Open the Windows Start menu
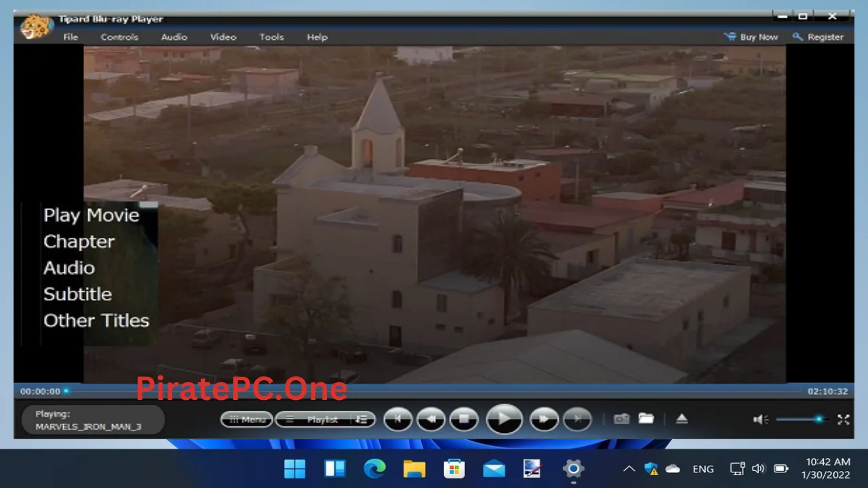The width and height of the screenshot is (868, 488). click(x=295, y=468)
